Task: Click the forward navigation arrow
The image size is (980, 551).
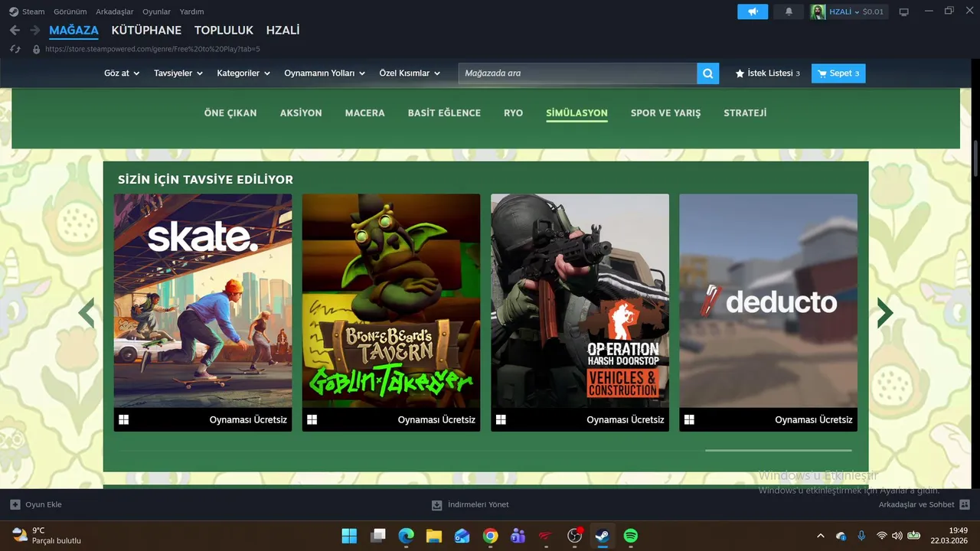Action: 34,30
